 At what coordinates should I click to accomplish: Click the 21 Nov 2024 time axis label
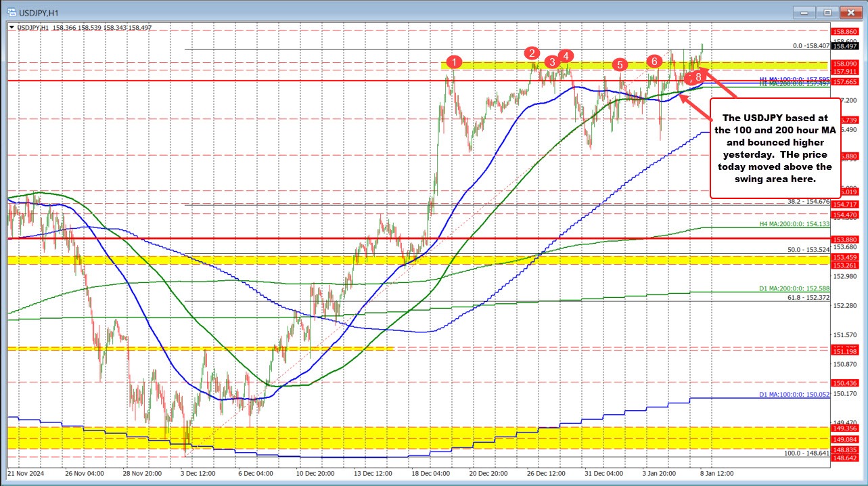tap(27, 474)
